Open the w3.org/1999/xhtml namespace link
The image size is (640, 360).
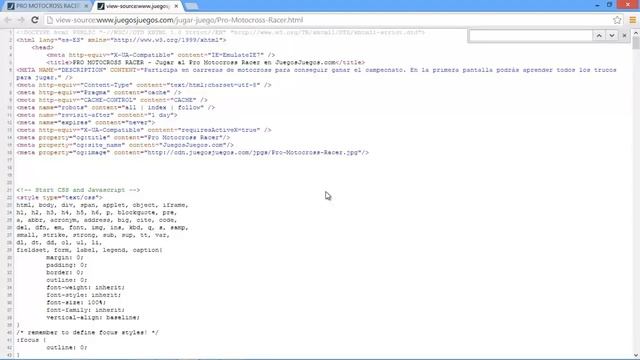(167, 40)
